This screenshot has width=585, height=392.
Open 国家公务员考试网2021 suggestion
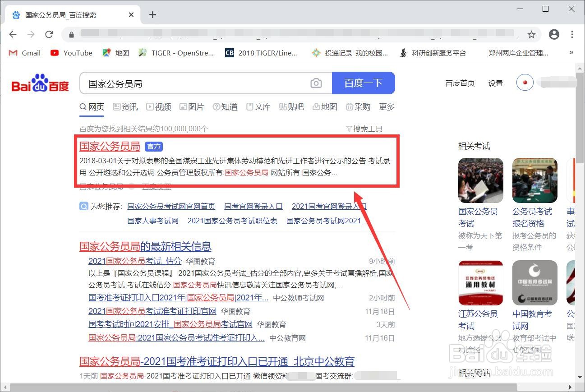tap(324, 221)
